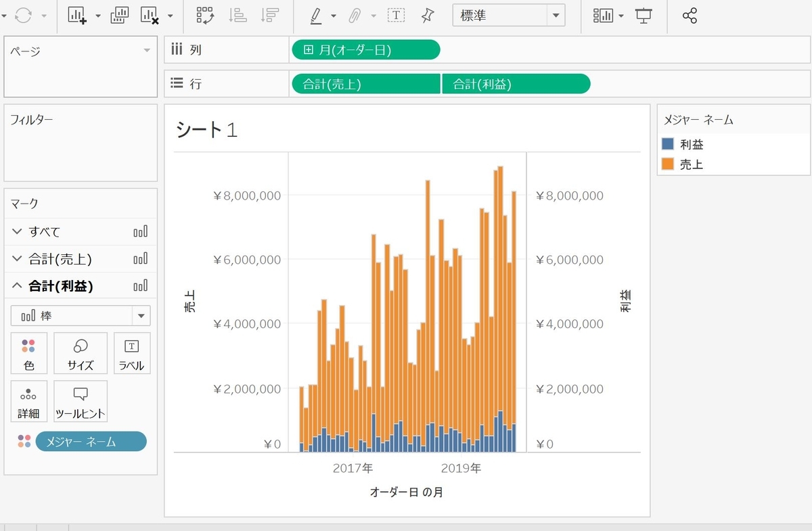
Task: Click the duplicate sheet icon
Action: point(120,16)
